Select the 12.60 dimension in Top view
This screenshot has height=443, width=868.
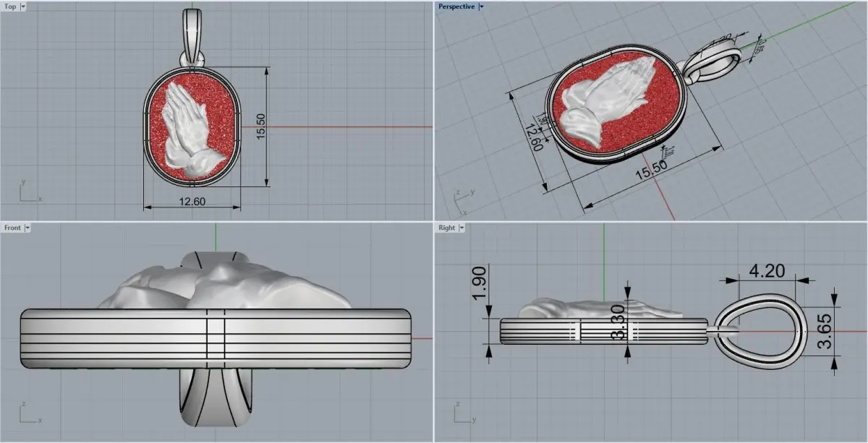pos(192,202)
